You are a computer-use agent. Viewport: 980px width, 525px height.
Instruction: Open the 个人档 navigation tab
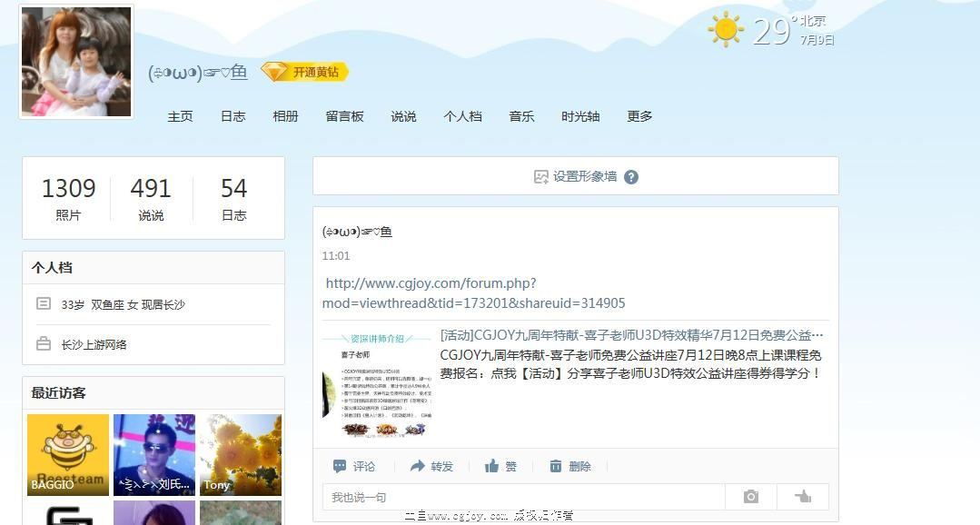click(x=462, y=116)
